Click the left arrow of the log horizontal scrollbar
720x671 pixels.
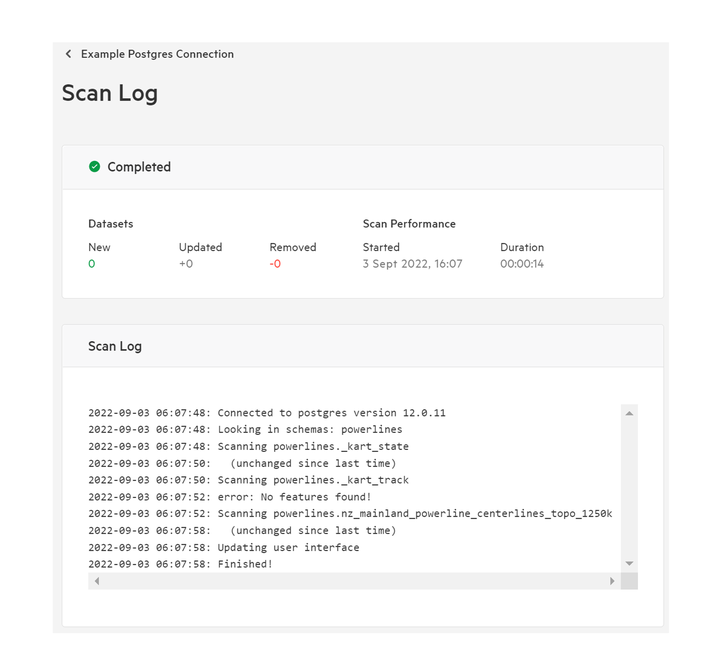pyautogui.click(x=97, y=581)
